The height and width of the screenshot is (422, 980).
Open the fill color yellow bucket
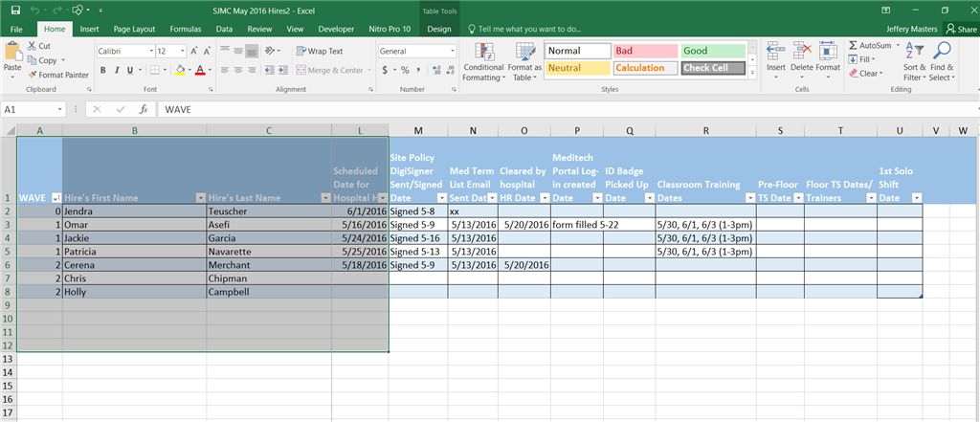tap(180, 70)
